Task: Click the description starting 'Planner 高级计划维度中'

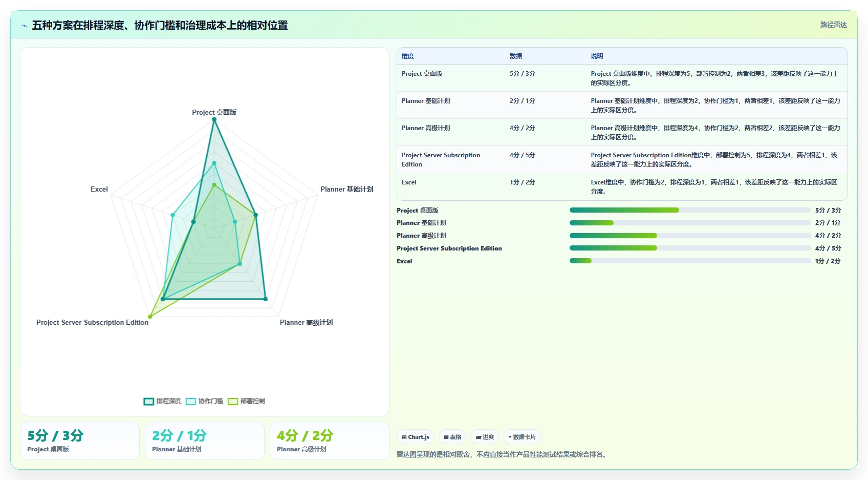Action: [x=715, y=133]
